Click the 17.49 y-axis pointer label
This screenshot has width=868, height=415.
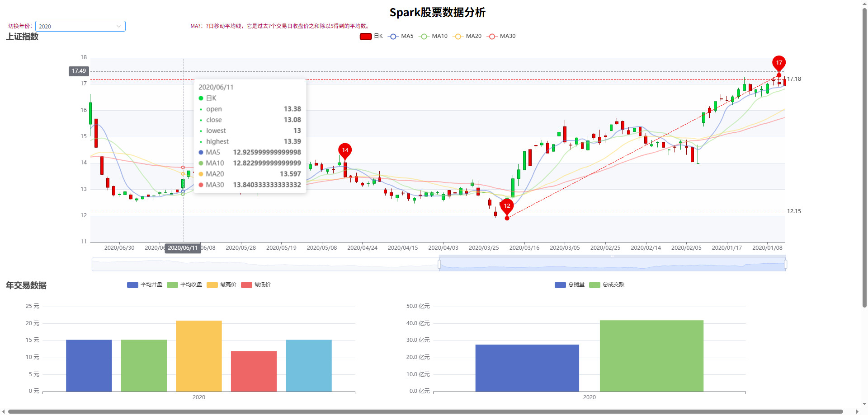pos(79,71)
